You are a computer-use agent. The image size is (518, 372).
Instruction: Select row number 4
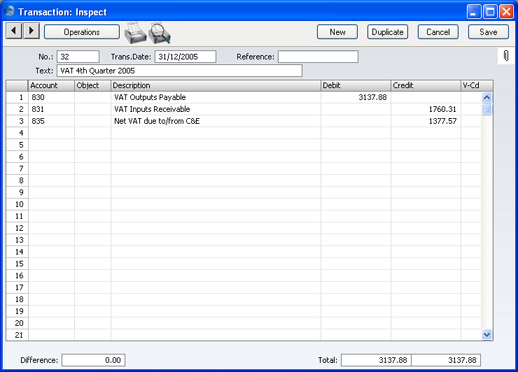pos(17,133)
